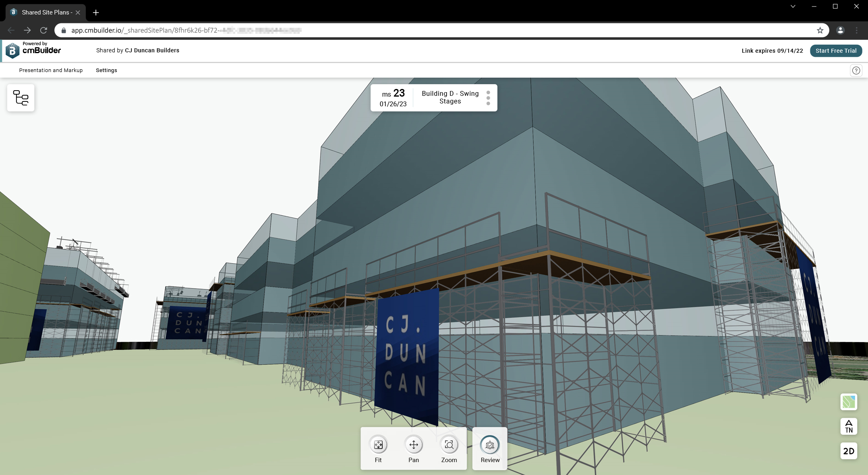Click Link expires 09/14/22 text
Viewport: 868px width, 475px height.
tap(772, 51)
